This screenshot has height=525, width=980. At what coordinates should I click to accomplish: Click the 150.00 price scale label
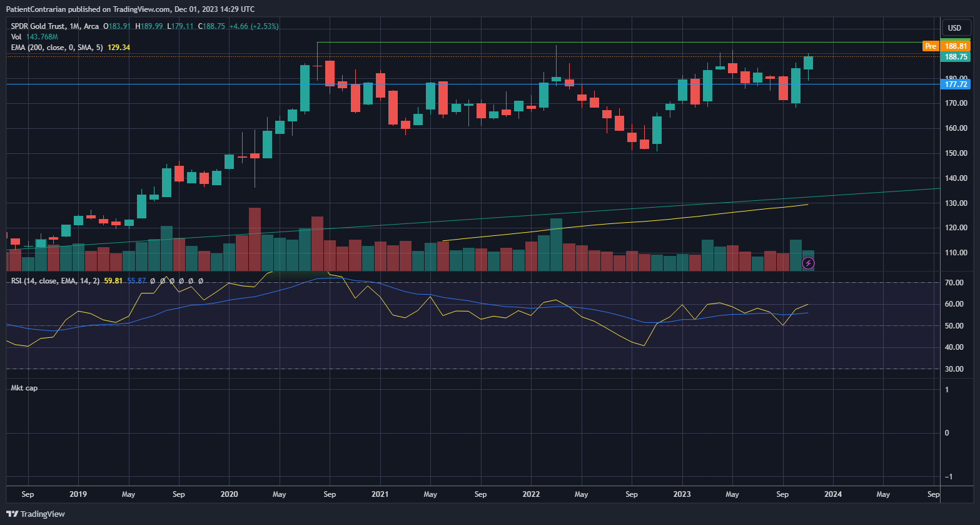tap(956, 153)
